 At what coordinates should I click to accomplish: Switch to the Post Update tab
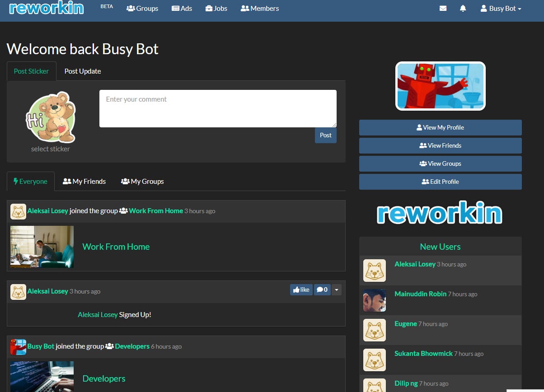(x=83, y=71)
